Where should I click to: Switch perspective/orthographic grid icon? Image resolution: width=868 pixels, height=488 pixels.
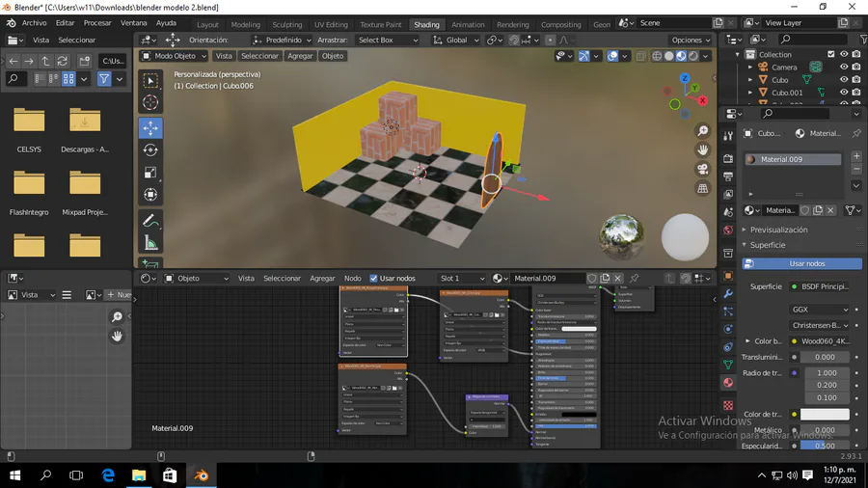pos(702,189)
